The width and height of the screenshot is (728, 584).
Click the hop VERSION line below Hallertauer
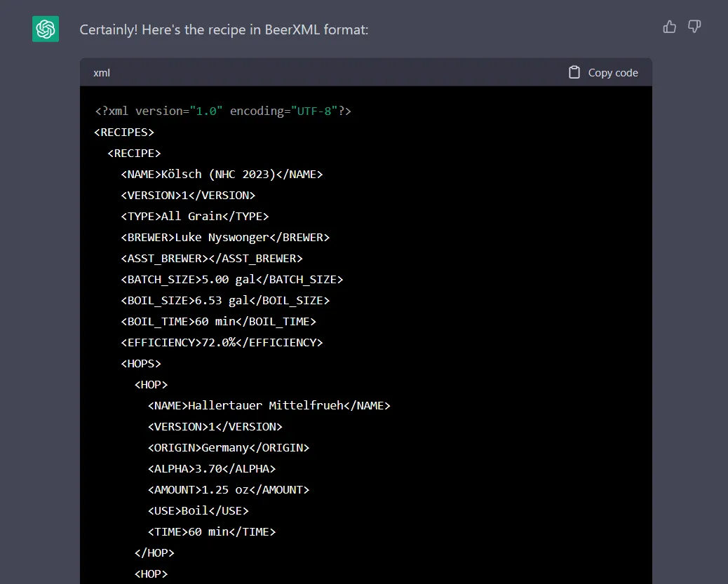215,427
